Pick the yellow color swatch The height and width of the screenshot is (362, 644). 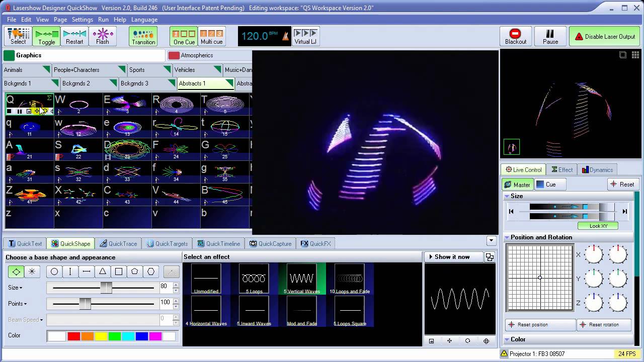tap(101, 336)
